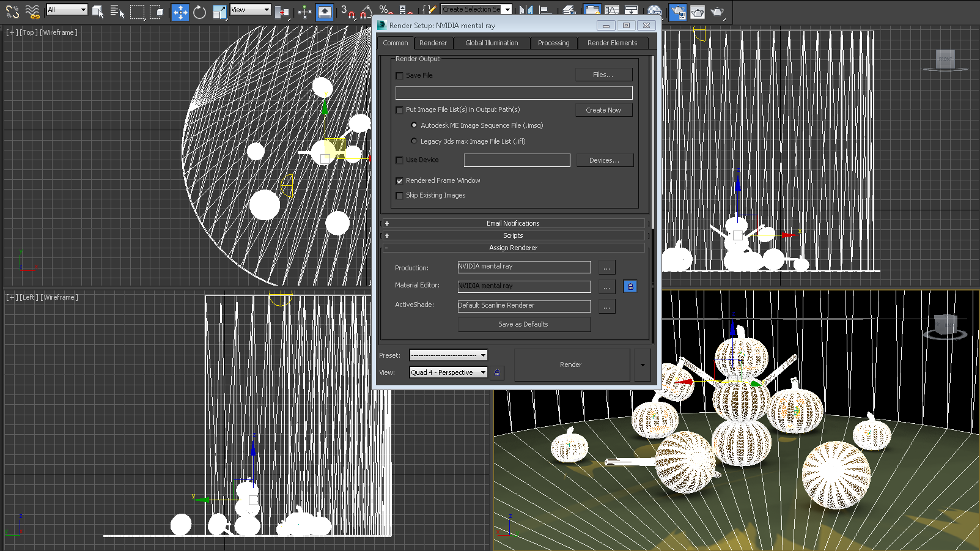The height and width of the screenshot is (551, 980).
Task: Toggle Angle Snap icon
Action: (x=366, y=11)
